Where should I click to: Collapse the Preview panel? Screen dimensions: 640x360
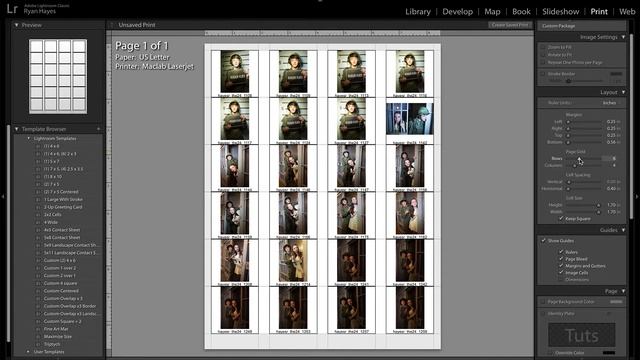17,25
